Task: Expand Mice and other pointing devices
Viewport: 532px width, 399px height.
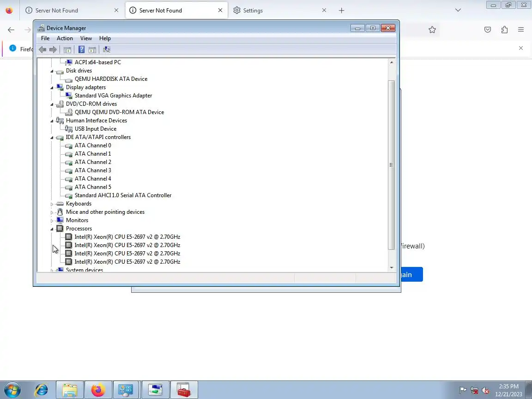Action: coord(52,212)
